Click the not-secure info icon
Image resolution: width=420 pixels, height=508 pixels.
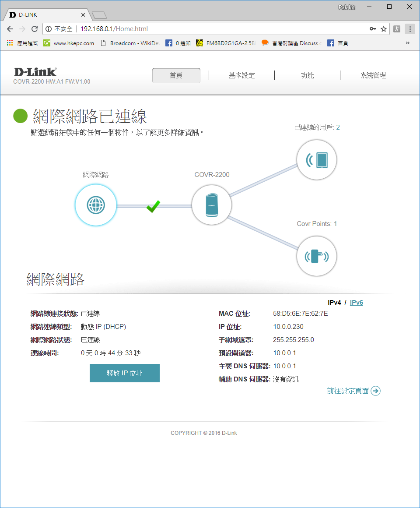(49, 29)
